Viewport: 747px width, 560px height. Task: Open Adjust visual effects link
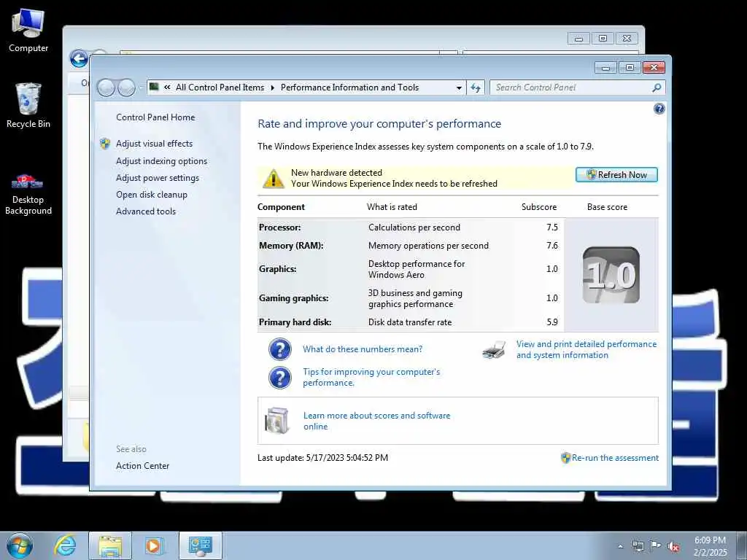[155, 144]
